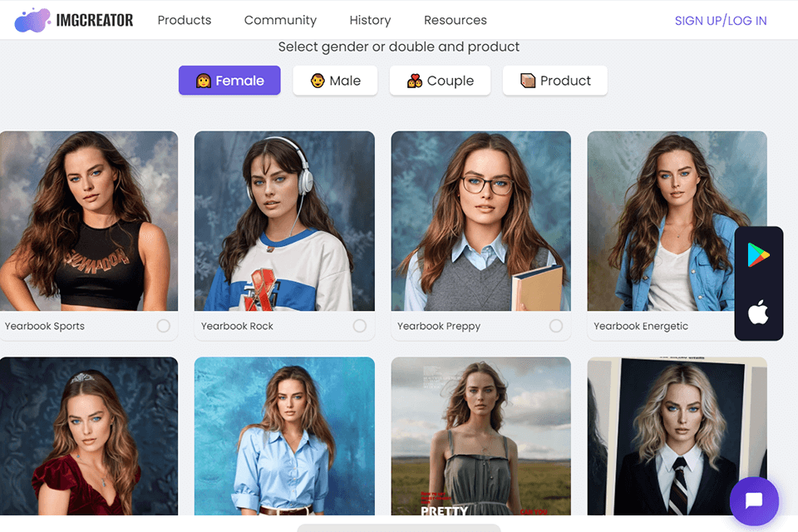Select the Male category button
Viewport: 798px width, 532px height.
point(335,81)
